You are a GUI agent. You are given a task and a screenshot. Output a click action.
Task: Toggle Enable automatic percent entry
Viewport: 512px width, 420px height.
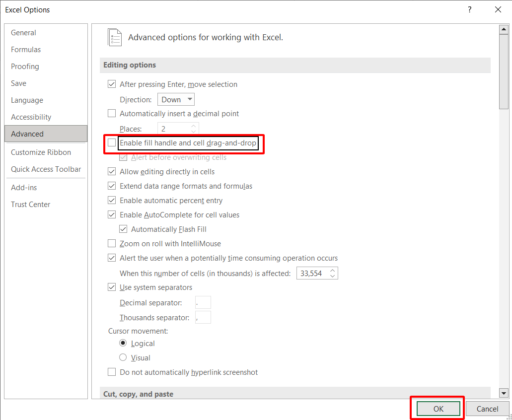point(112,200)
